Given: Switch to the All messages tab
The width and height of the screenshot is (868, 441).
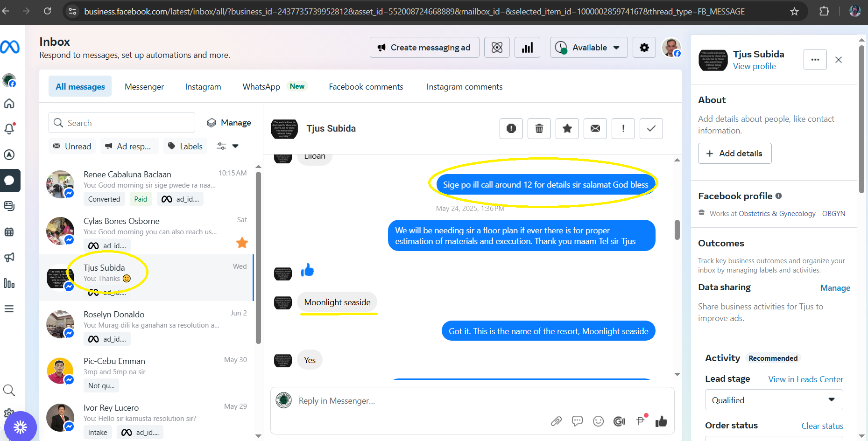Looking at the screenshot, I should 80,86.
